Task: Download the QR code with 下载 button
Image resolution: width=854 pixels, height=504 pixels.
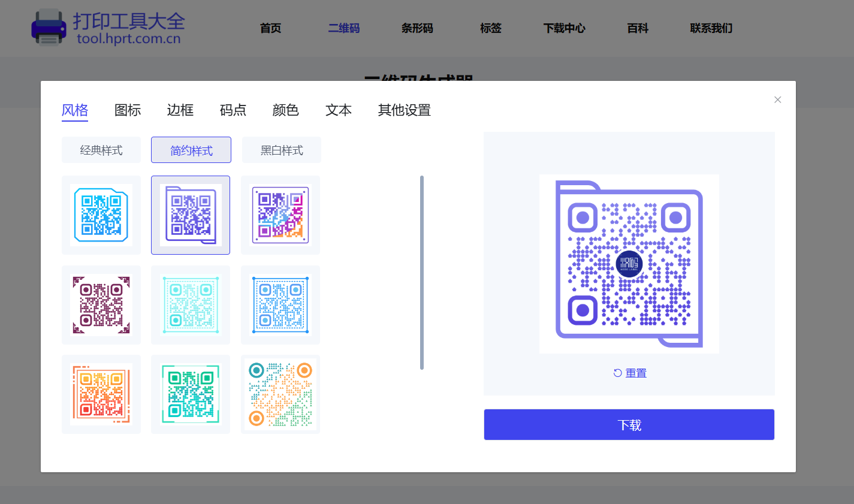Action: pyautogui.click(x=629, y=425)
